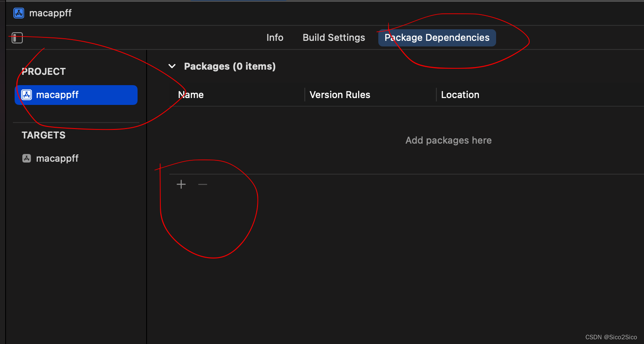Select macappff under PROJECT
The image size is (644, 344).
76,95
